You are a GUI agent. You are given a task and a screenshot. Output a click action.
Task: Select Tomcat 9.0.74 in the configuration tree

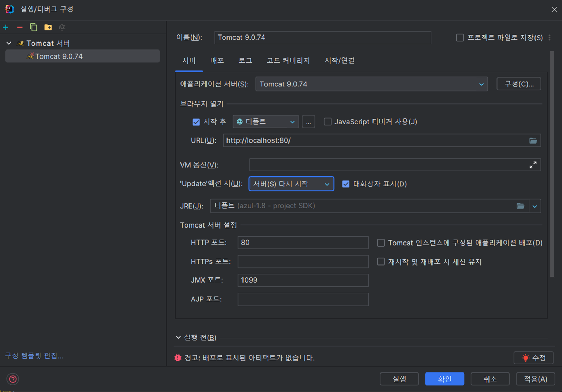tap(83, 56)
